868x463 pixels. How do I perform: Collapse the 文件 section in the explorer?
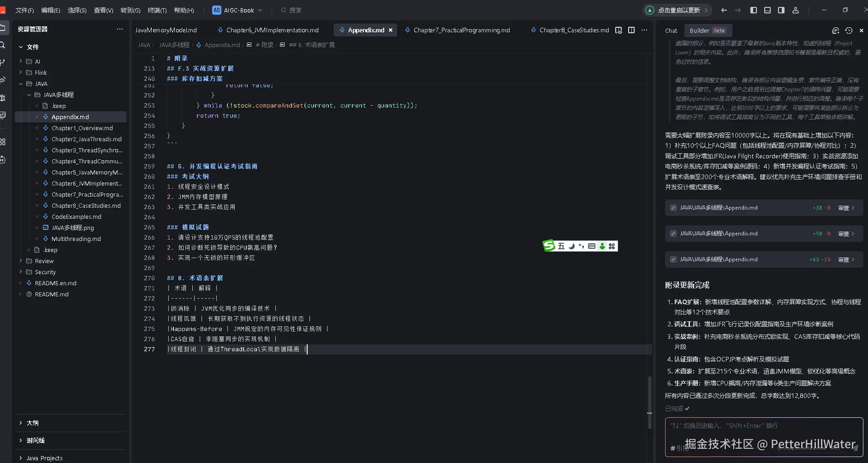(x=21, y=47)
